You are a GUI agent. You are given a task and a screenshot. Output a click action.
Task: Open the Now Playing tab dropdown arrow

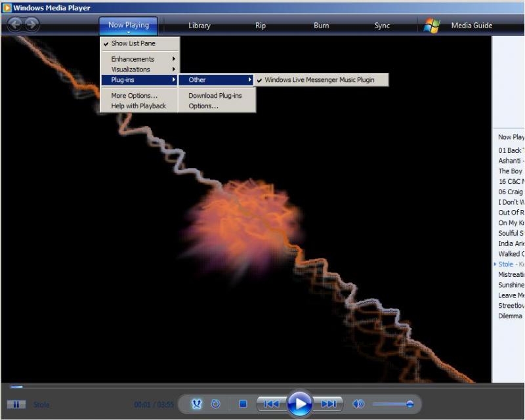point(129,32)
